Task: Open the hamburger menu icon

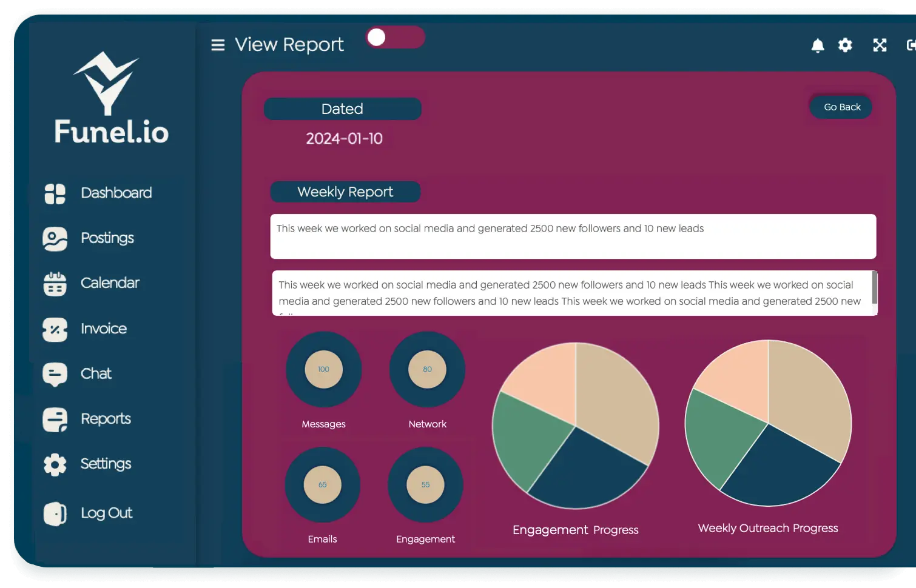Action: point(218,45)
